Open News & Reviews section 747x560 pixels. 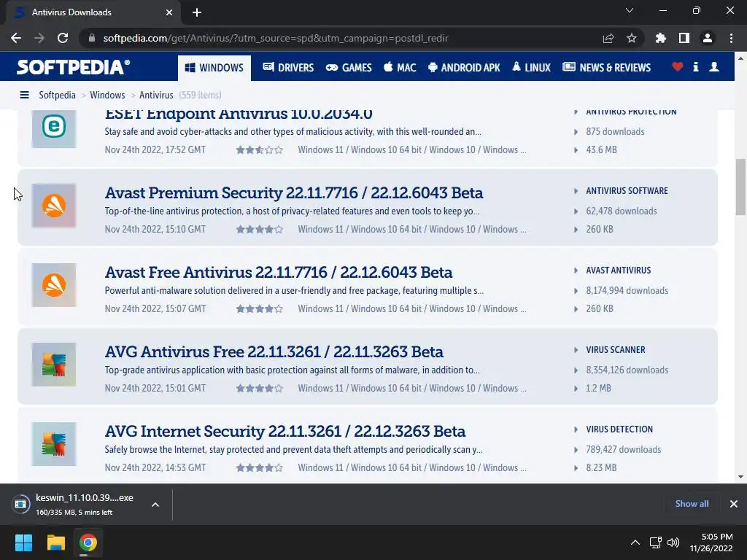[606, 68]
